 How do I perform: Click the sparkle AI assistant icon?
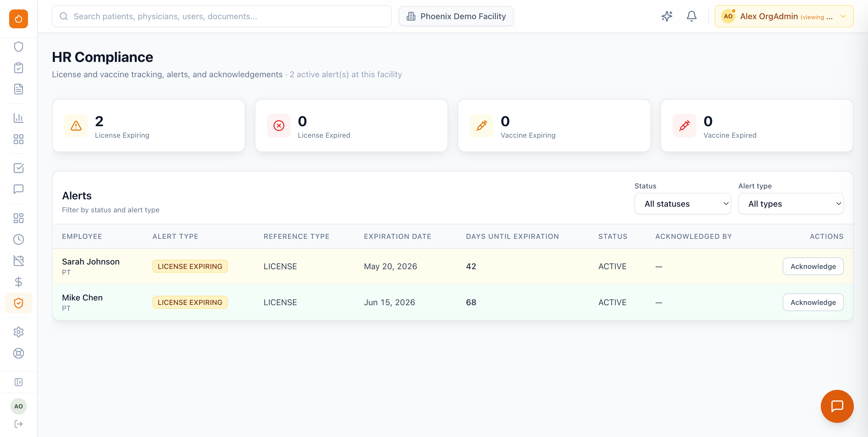pyautogui.click(x=667, y=16)
